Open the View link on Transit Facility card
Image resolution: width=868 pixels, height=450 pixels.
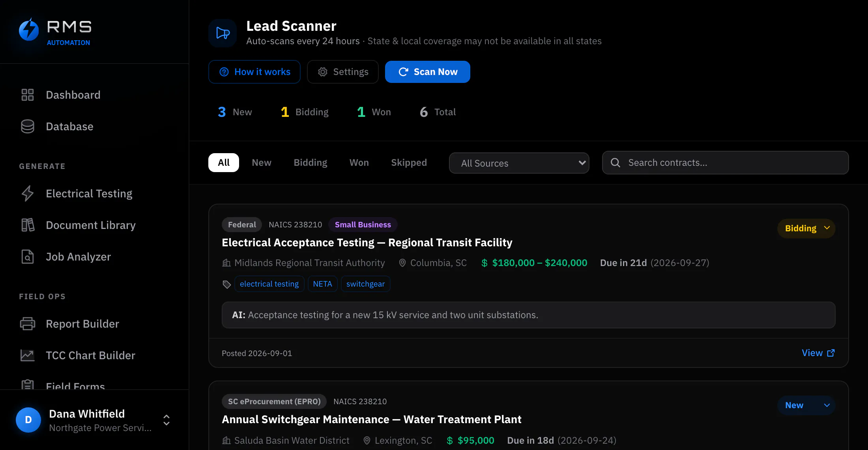tap(818, 353)
